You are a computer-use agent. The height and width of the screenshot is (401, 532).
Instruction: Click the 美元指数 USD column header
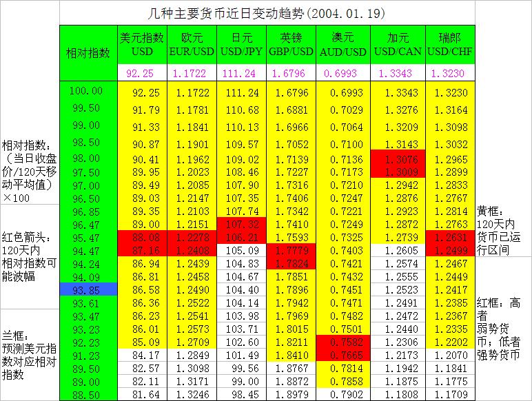[x=142, y=45]
